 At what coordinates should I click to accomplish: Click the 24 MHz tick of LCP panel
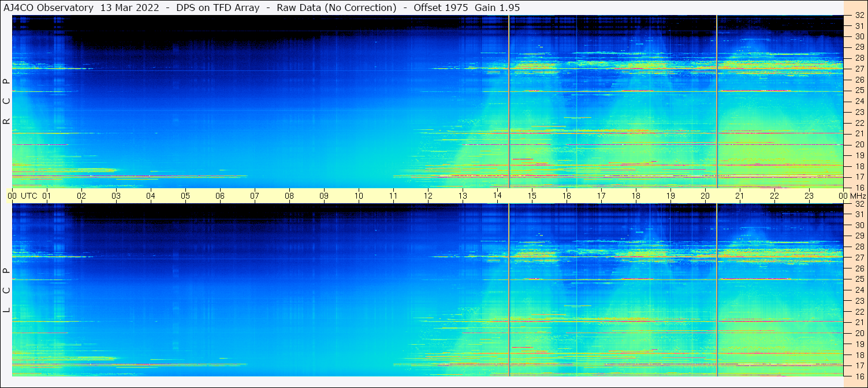point(859,290)
